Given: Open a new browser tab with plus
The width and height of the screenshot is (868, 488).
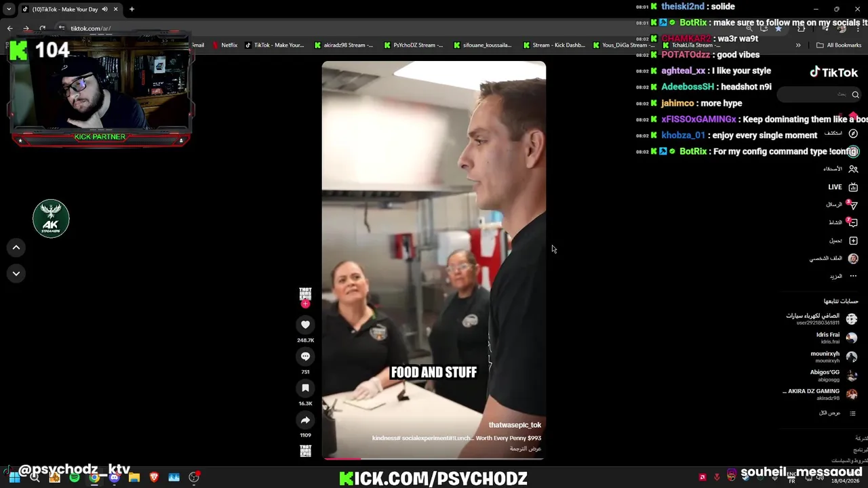Looking at the screenshot, I should click(132, 9).
